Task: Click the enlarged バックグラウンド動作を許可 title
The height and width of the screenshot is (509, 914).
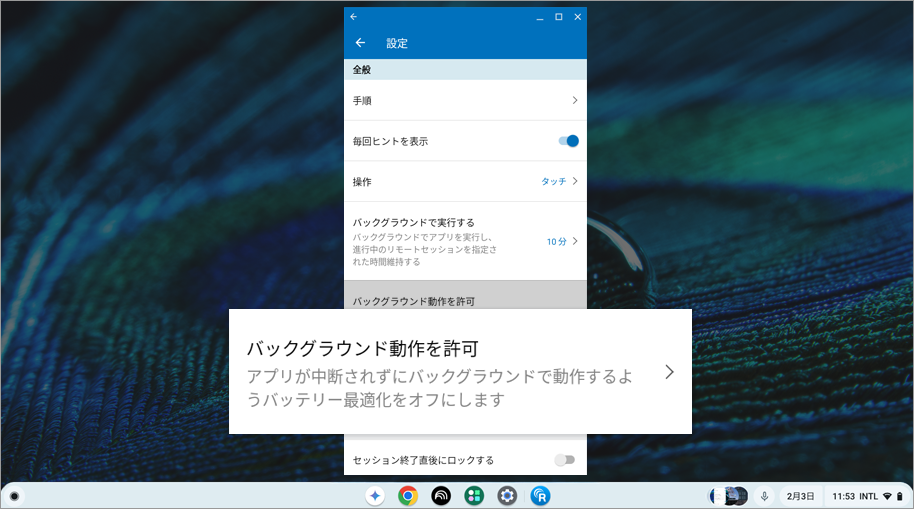Action: pos(363,349)
